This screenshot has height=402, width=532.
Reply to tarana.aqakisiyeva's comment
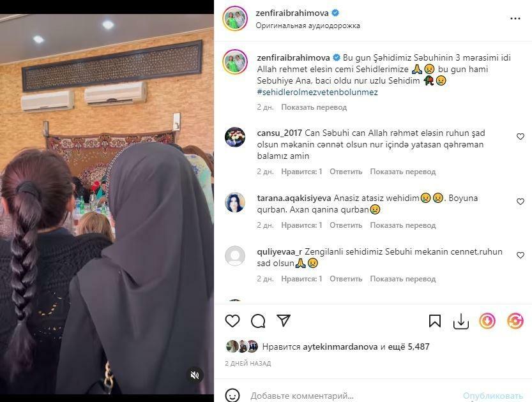coord(346,225)
